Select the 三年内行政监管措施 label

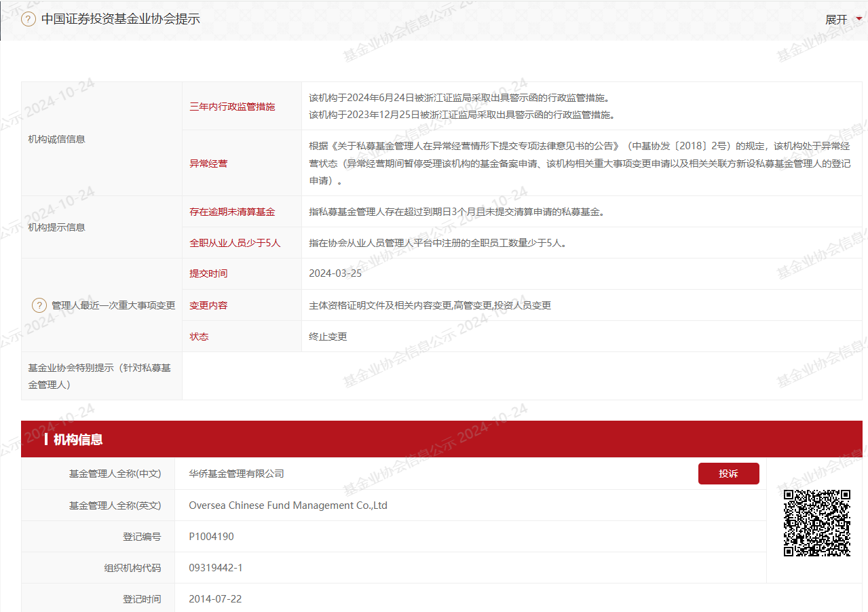tap(232, 107)
